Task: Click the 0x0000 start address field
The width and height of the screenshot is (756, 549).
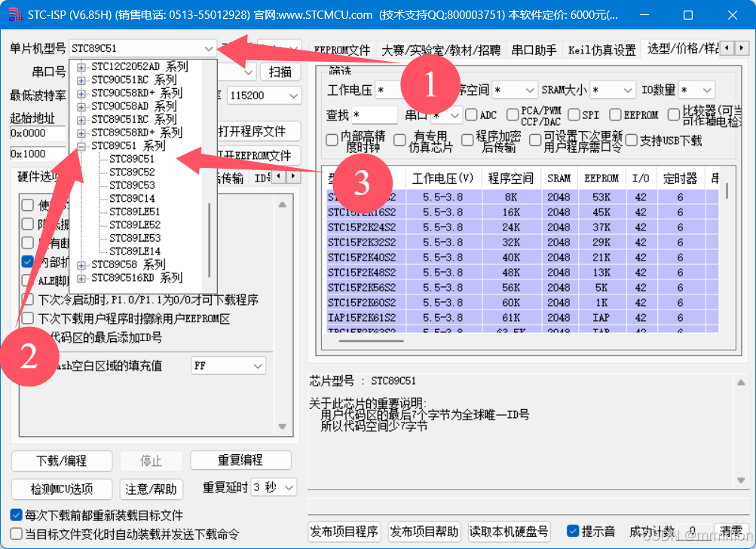Action: pos(38,133)
